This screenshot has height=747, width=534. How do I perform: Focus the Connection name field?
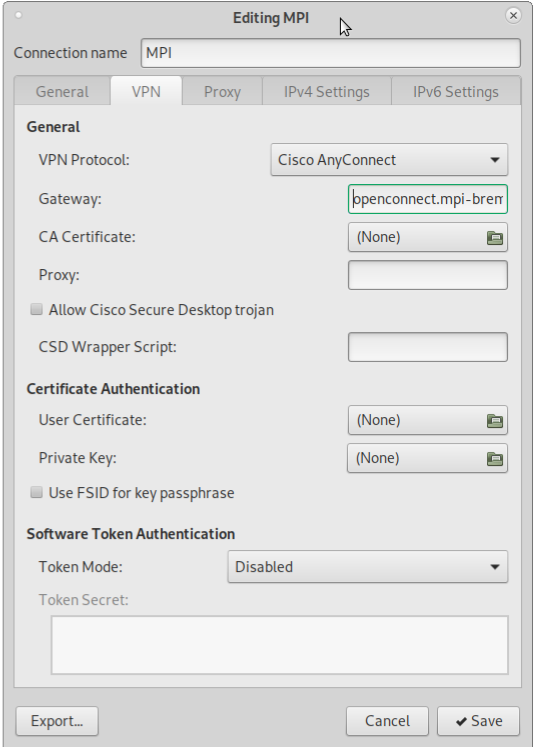point(331,53)
